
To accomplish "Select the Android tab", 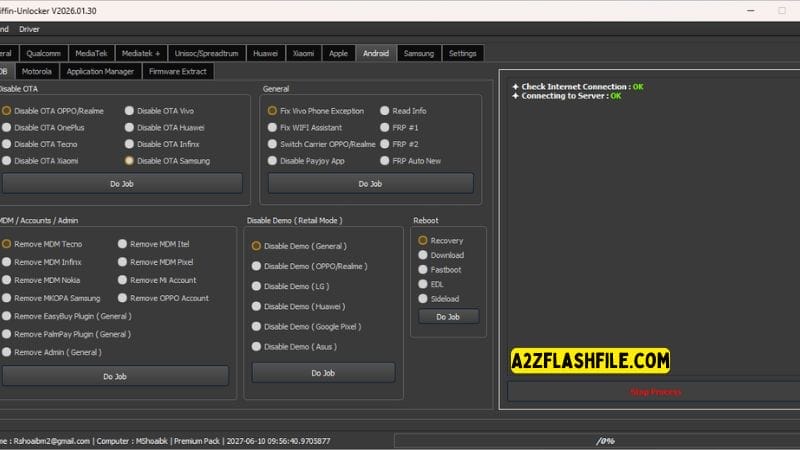I will point(376,53).
